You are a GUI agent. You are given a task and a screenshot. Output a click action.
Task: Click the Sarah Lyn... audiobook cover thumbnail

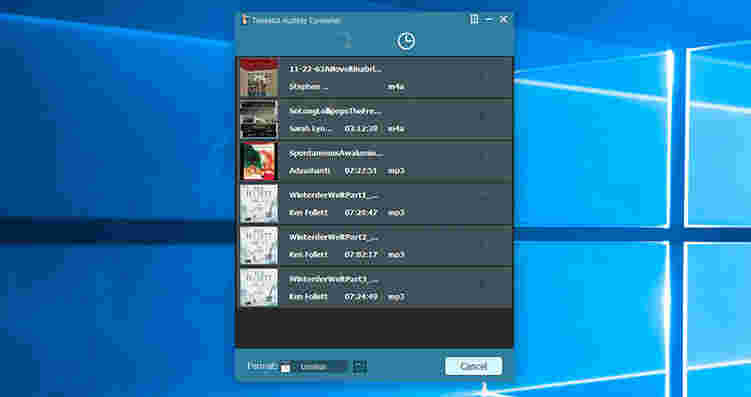tap(259, 119)
